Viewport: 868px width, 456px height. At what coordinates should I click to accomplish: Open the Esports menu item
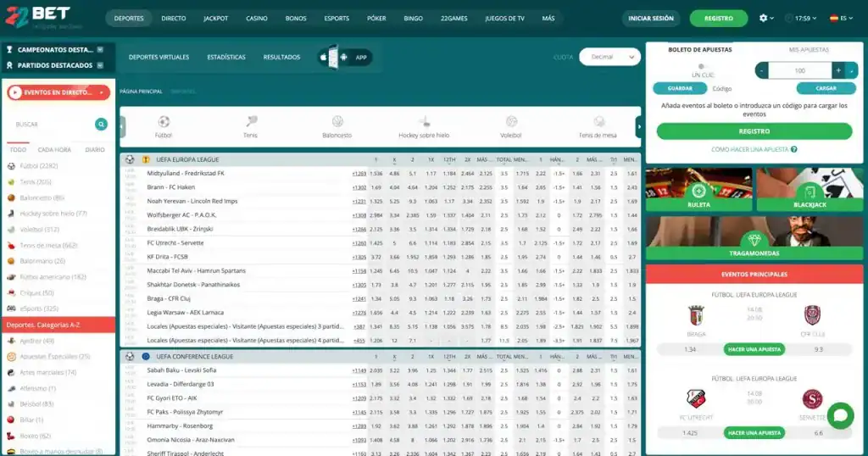point(337,19)
